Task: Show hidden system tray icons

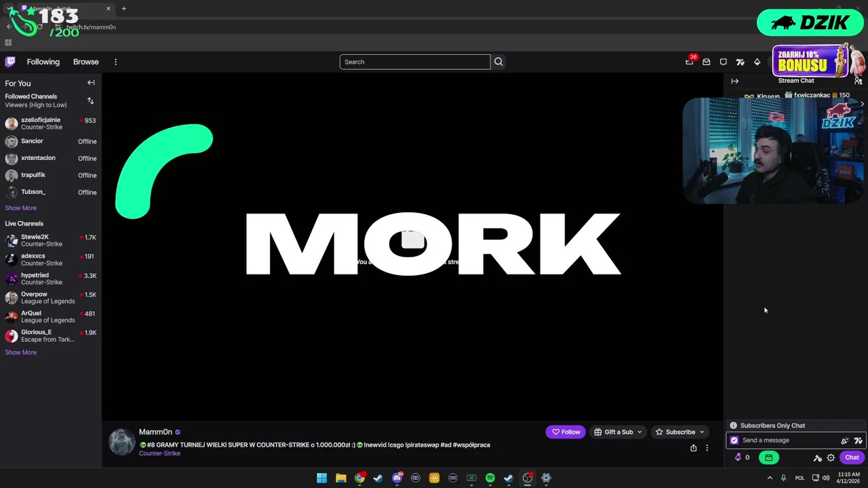Action: [770, 478]
